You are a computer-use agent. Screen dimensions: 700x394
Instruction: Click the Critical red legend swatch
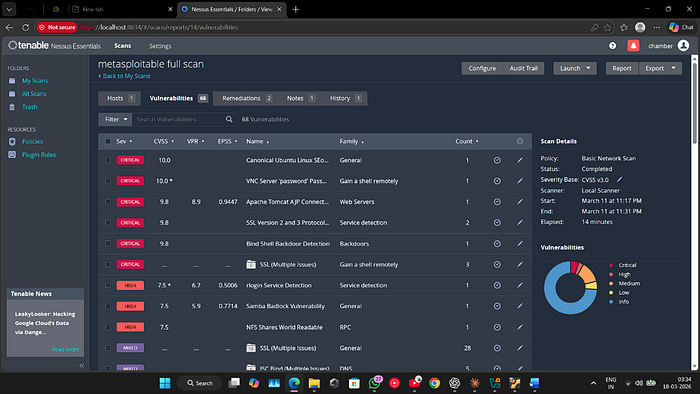[x=611, y=265]
